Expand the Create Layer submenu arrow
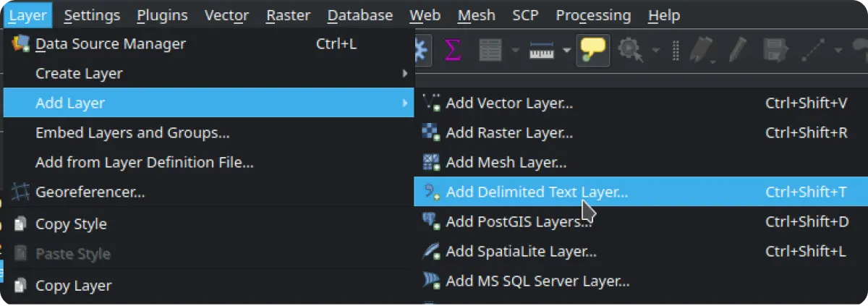 (404, 74)
